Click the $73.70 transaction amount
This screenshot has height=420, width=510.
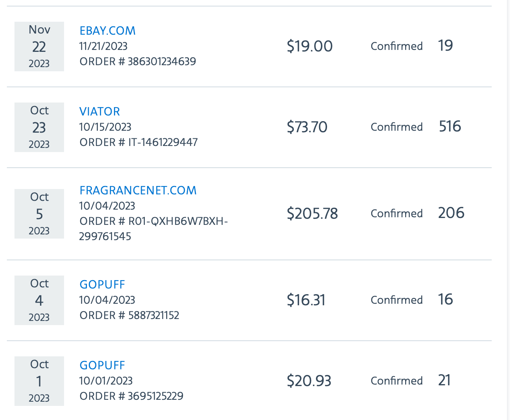tap(307, 127)
